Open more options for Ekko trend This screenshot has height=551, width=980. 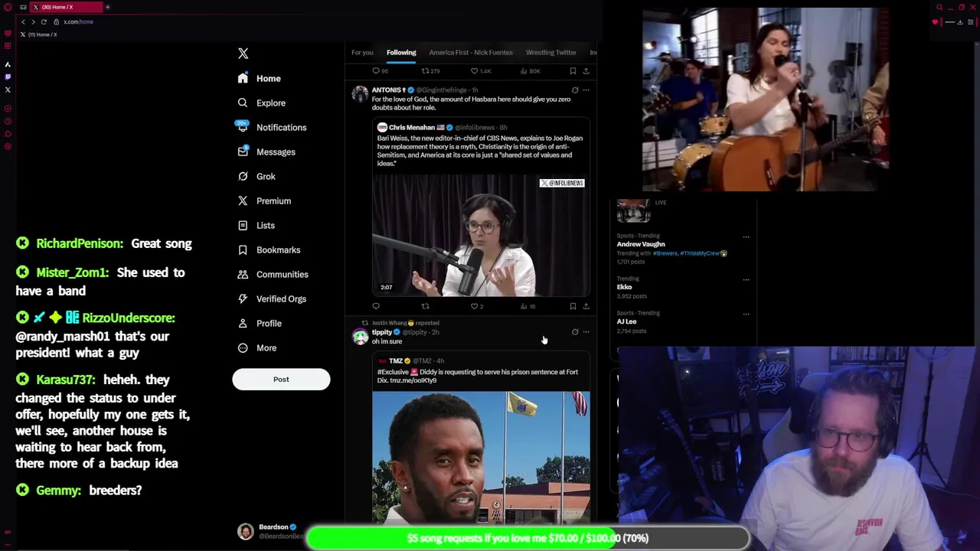pyautogui.click(x=746, y=280)
